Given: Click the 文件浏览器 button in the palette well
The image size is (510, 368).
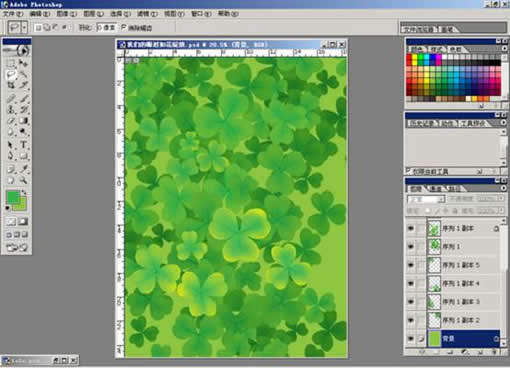Looking at the screenshot, I should coord(419,29).
